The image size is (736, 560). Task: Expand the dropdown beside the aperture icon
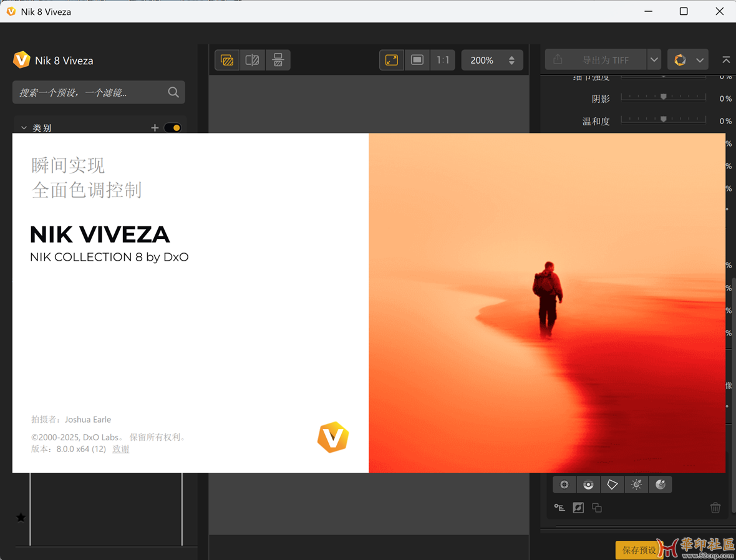pyautogui.click(x=700, y=60)
